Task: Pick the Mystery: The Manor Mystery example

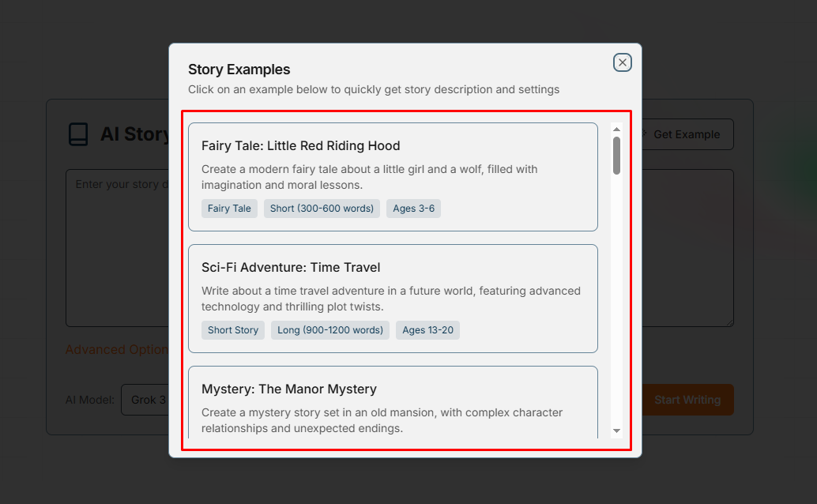Action: (x=393, y=402)
